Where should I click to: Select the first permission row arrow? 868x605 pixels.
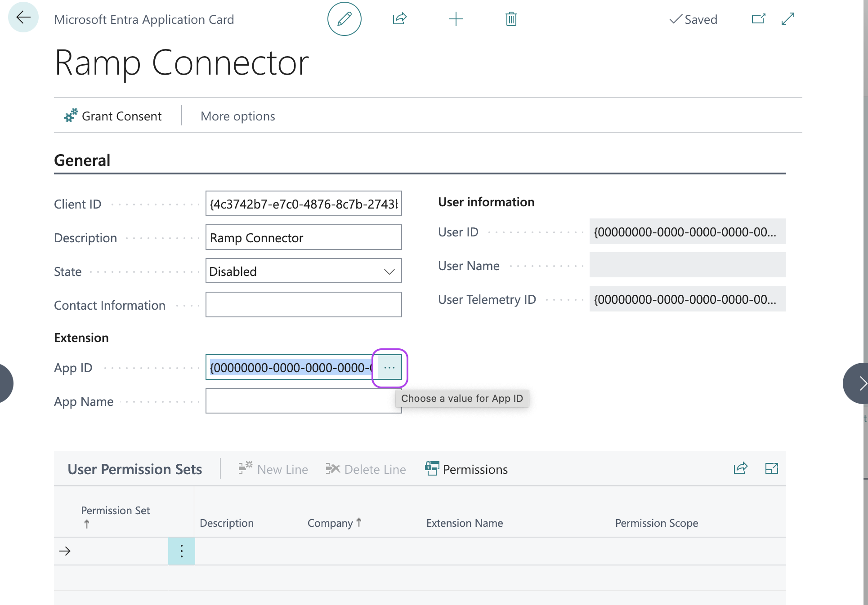coord(65,551)
